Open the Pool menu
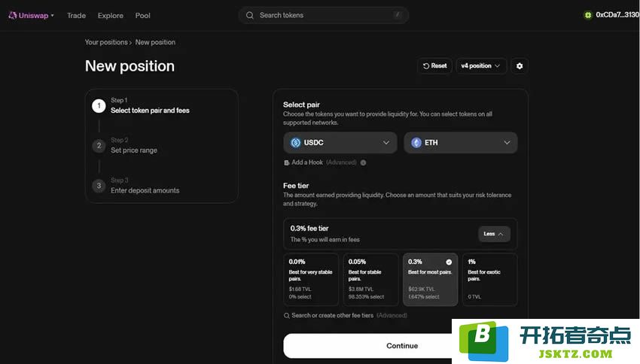 (143, 16)
